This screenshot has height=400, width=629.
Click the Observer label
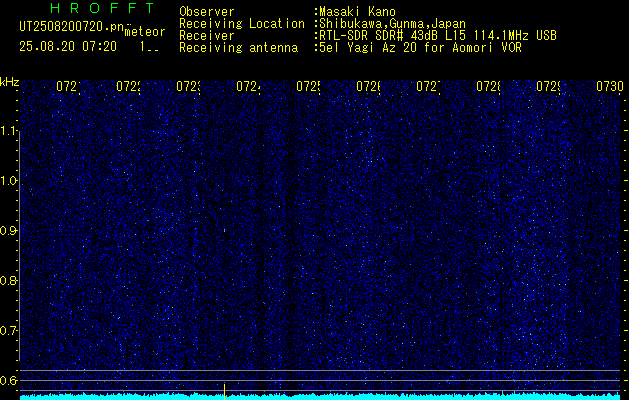pos(207,12)
